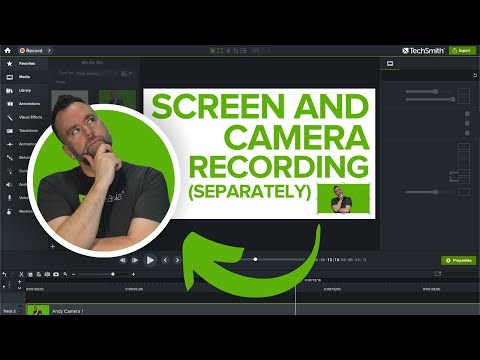The image size is (480, 360).
Task: Capture a frame with the camera icon
Action: [56, 274]
